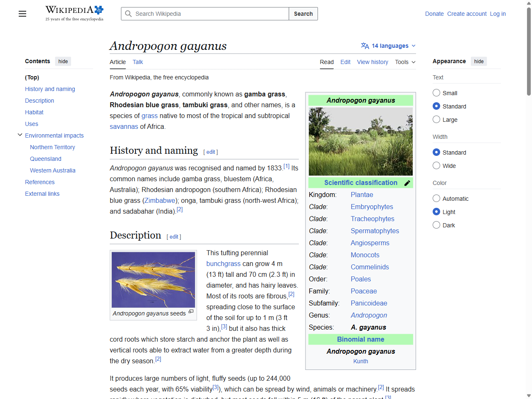Screen dimensions: 532x399
Task: Go to References in contents
Action: (x=40, y=182)
